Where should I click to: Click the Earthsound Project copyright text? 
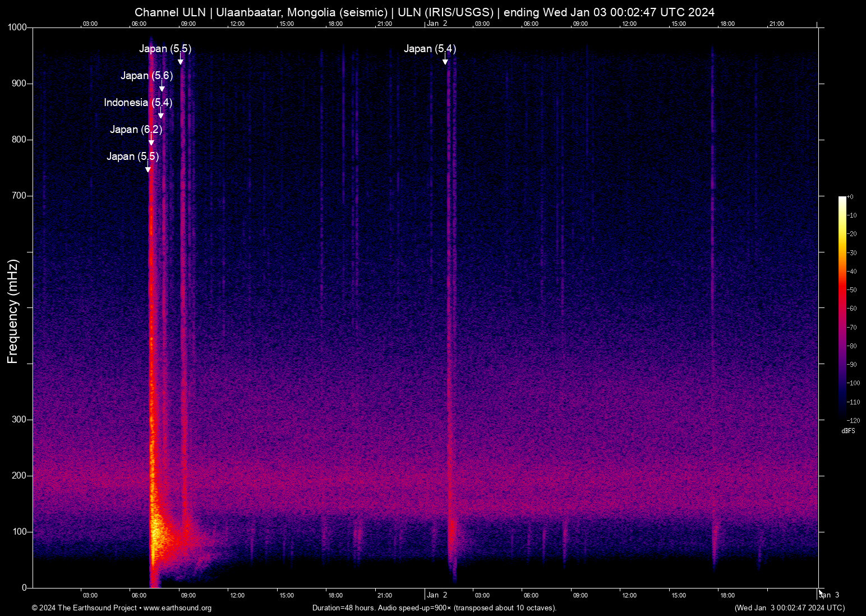pyautogui.click(x=84, y=608)
